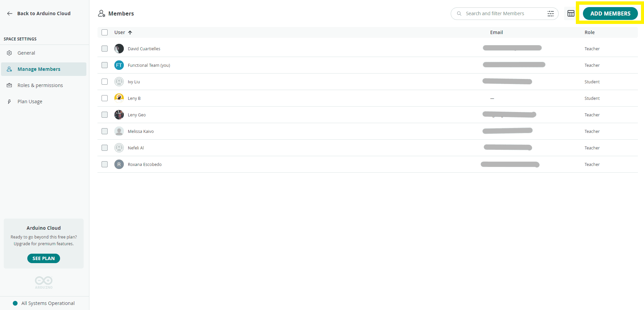Check the box next to Melissa Kaivo
The image size is (644, 310).
105,131
